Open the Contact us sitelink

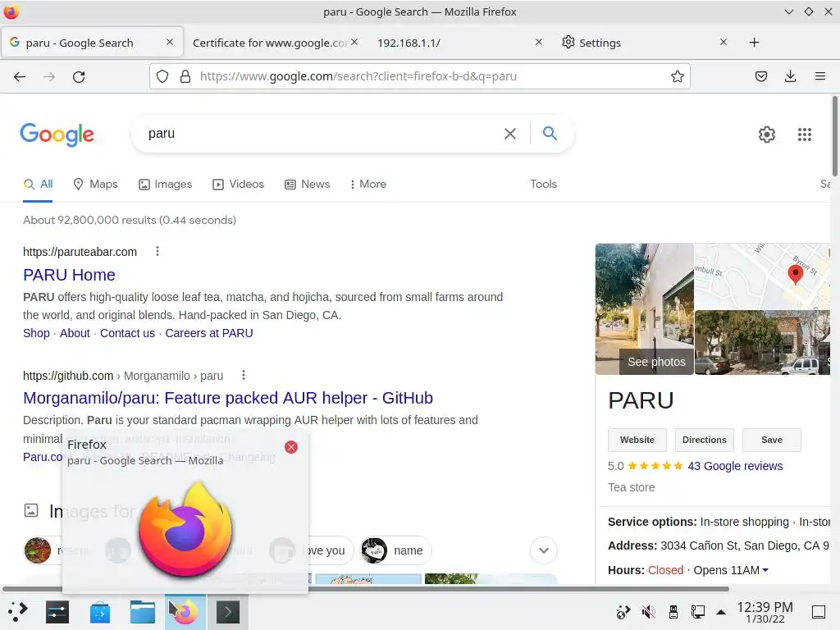pos(127,333)
